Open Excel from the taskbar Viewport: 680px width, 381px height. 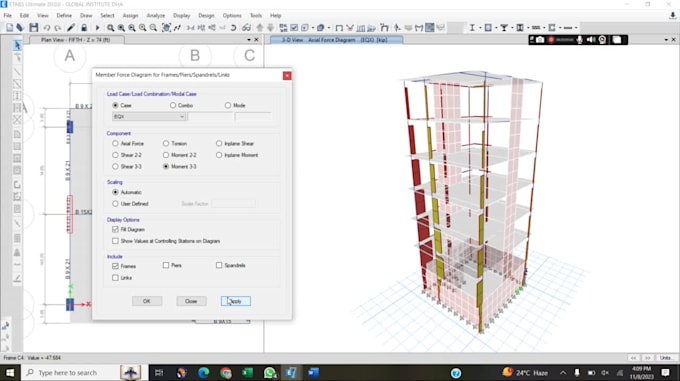tap(248, 373)
